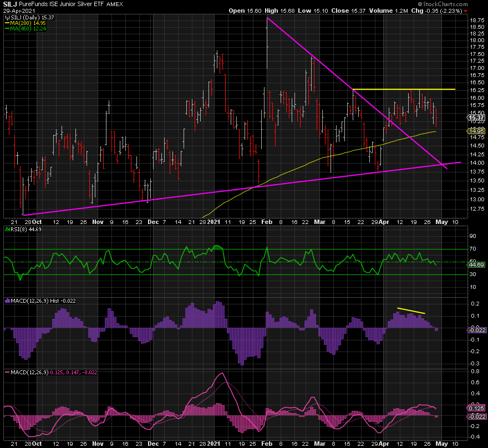Click the pink line swatch before lower MACD label
Viewport: 488px width, 448px height.
[7, 373]
